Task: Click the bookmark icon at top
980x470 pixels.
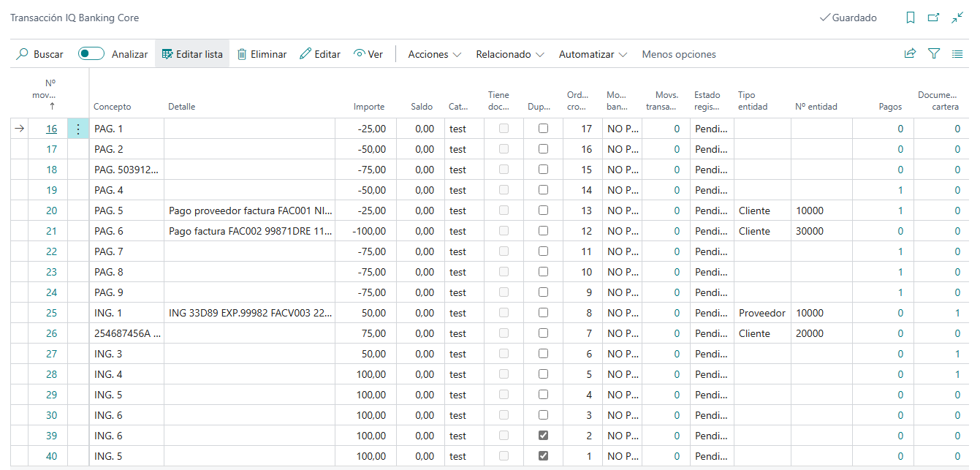Action: coord(910,18)
